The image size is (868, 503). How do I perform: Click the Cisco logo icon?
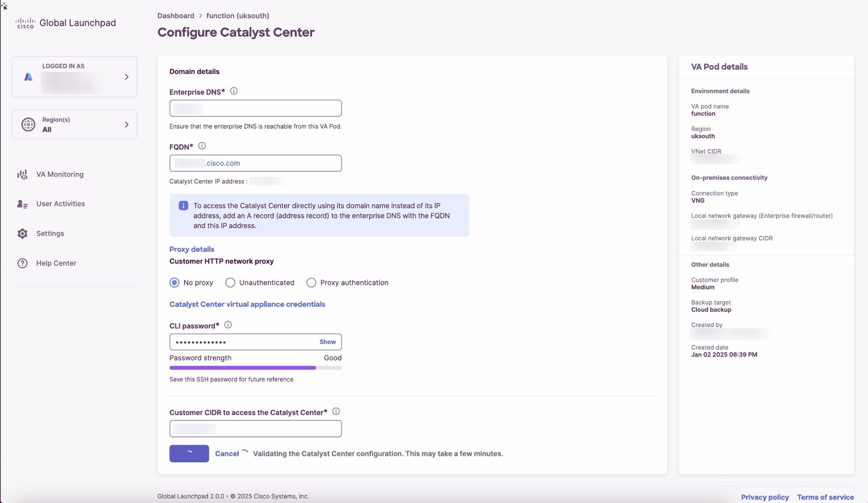click(x=25, y=23)
